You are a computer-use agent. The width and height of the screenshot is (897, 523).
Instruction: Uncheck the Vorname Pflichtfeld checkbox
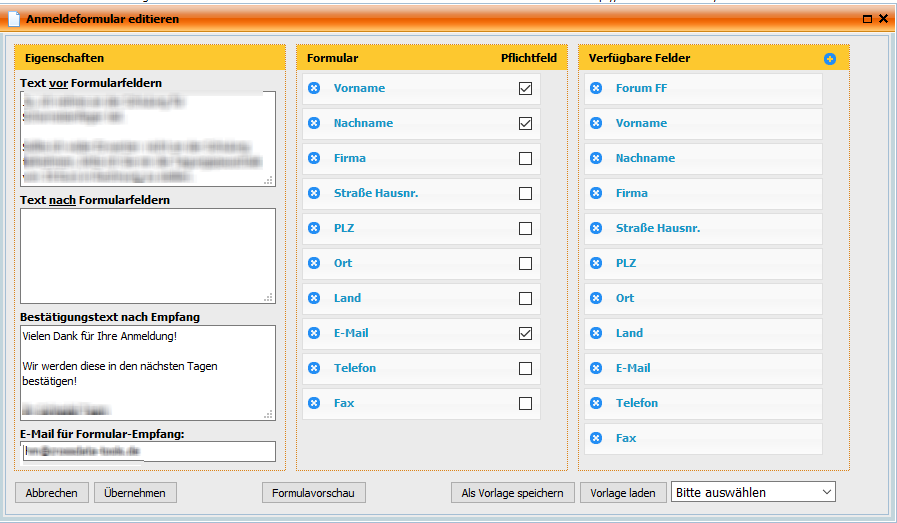click(x=525, y=89)
